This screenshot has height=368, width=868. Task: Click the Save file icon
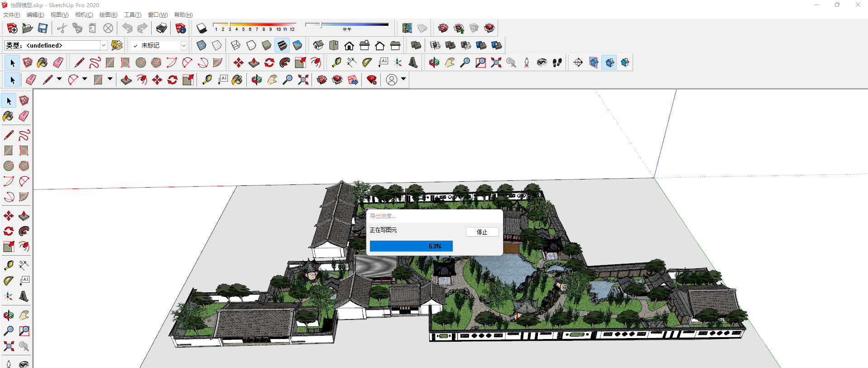pyautogui.click(x=43, y=29)
